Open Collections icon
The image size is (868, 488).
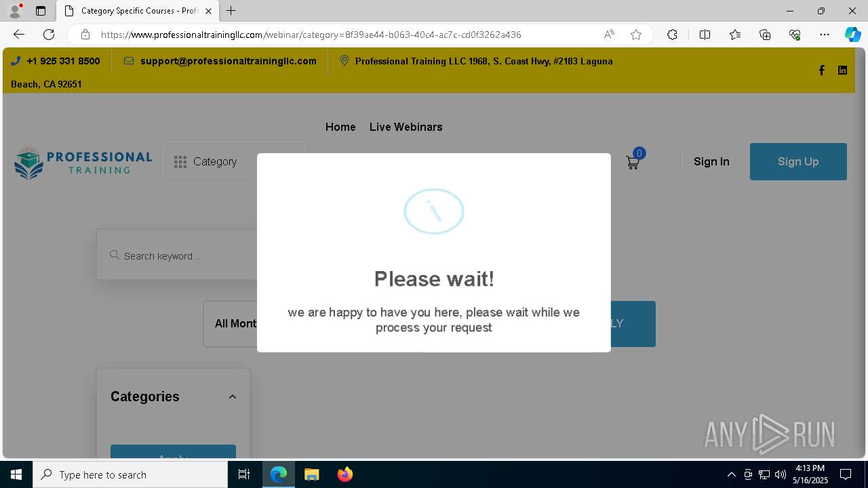[765, 35]
